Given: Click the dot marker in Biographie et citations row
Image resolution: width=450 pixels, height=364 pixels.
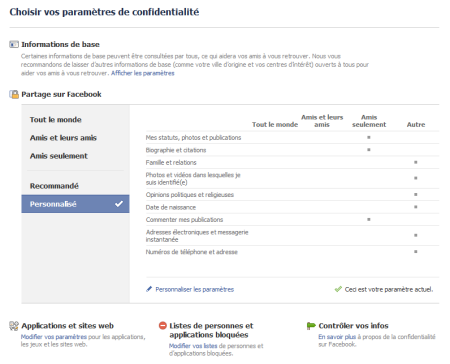Looking at the screenshot, I should point(369,150).
